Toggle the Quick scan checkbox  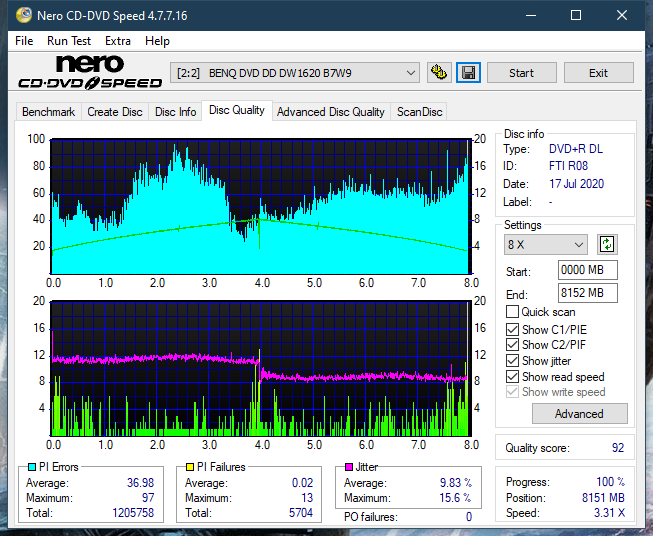point(512,312)
